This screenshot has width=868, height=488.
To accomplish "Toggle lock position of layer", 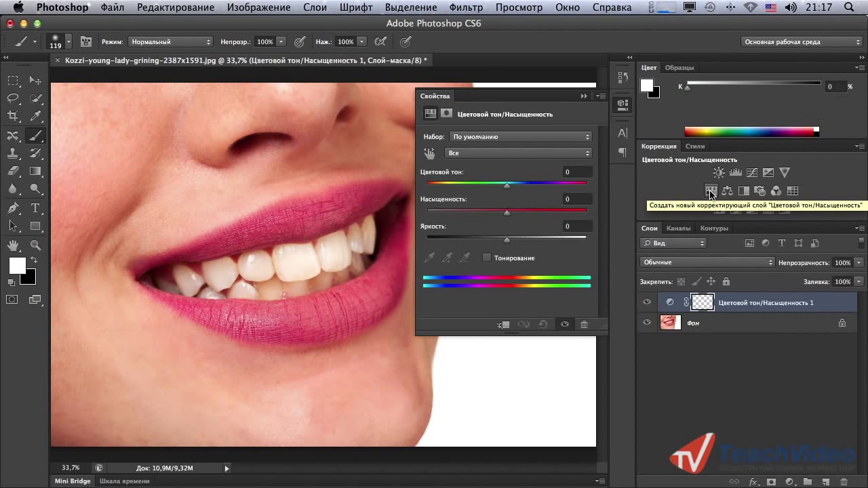I will click(x=711, y=281).
